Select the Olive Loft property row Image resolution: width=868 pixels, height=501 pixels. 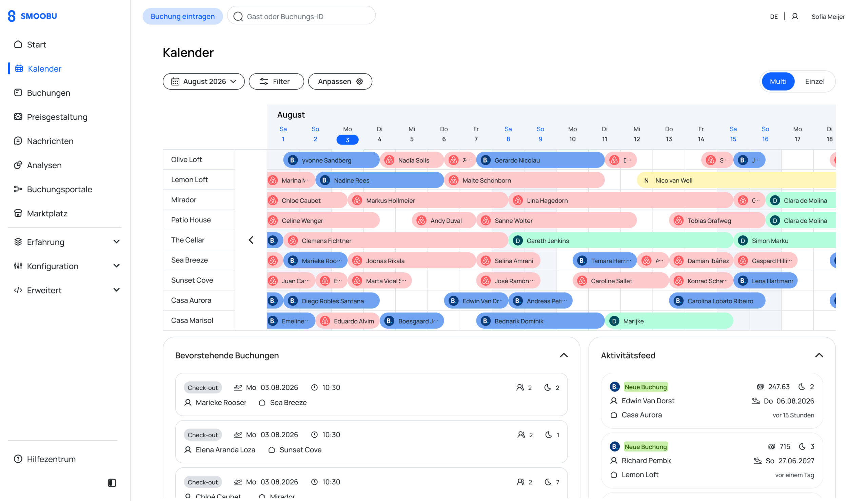tap(199, 160)
